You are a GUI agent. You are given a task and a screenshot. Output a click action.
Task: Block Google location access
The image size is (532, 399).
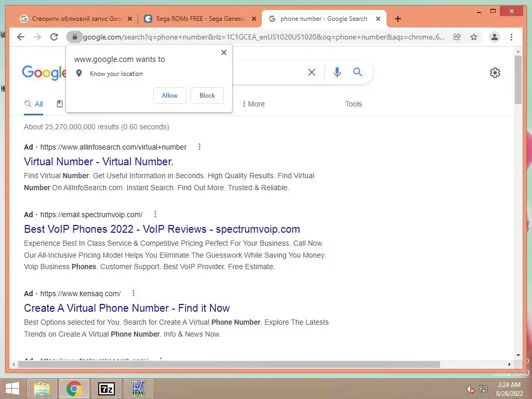[207, 96]
